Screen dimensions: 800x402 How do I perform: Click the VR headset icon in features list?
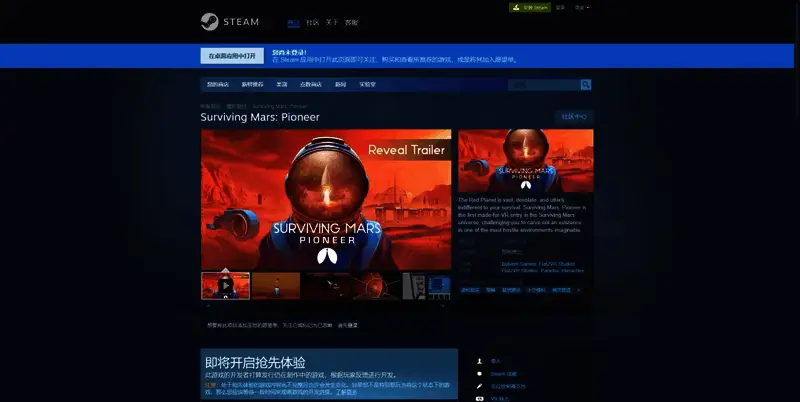479,398
